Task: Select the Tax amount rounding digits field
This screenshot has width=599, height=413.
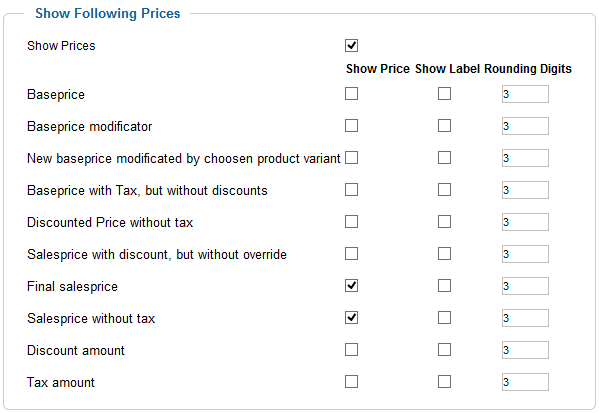Action: click(x=525, y=382)
